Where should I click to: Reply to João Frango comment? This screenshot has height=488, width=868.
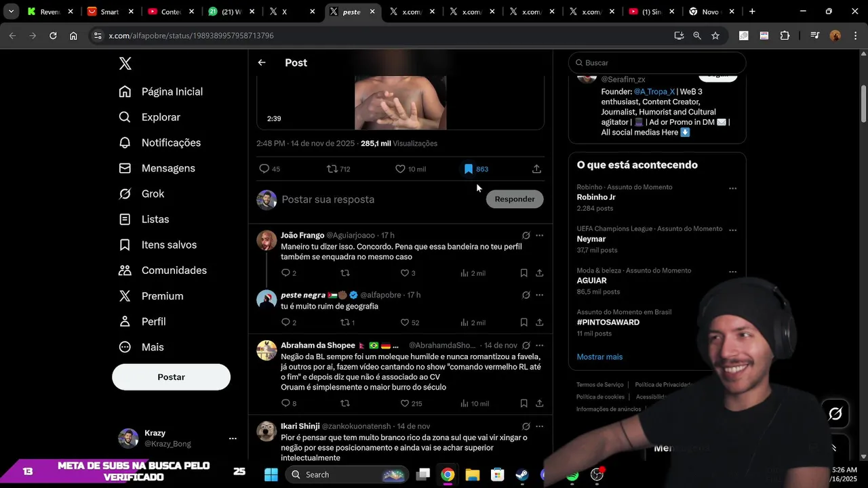289,273
